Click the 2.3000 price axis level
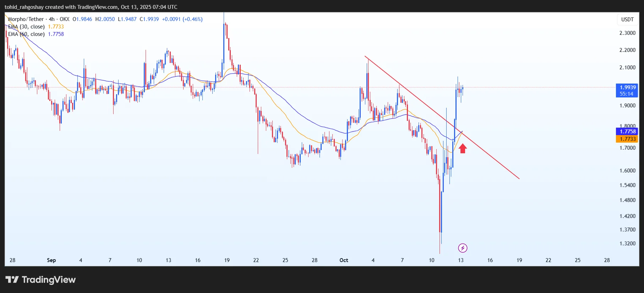The image size is (644, 293). [627, 33]
